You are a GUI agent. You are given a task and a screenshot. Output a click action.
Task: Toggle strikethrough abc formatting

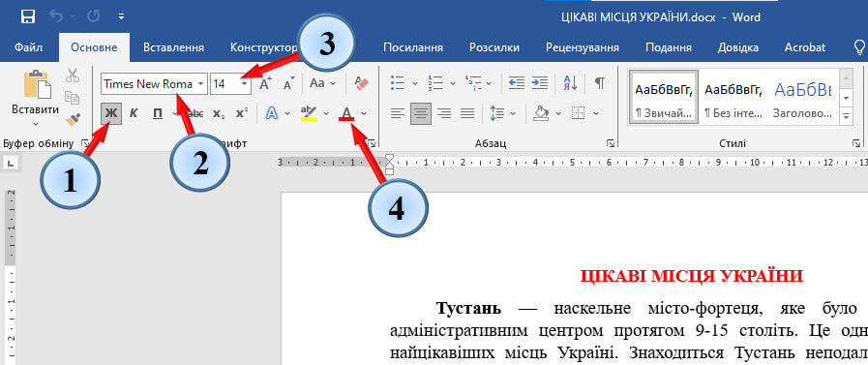click(x=194, y=113)
